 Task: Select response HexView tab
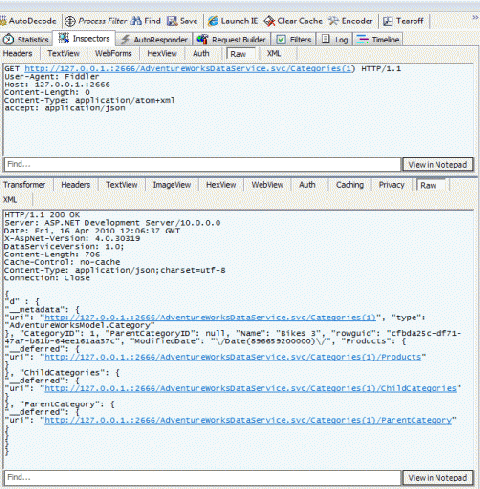[221, 185]
